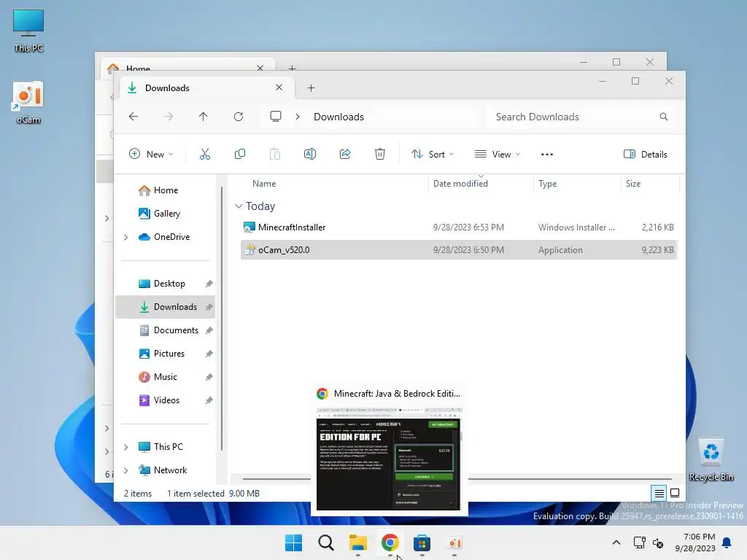
Task: Switch to details list view icon
Action: 659,494
